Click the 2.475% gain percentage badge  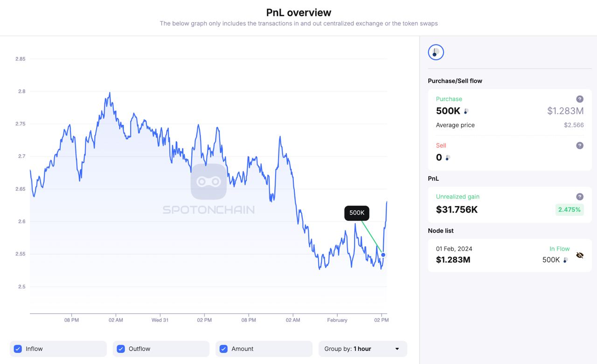(x=569, y=210)
